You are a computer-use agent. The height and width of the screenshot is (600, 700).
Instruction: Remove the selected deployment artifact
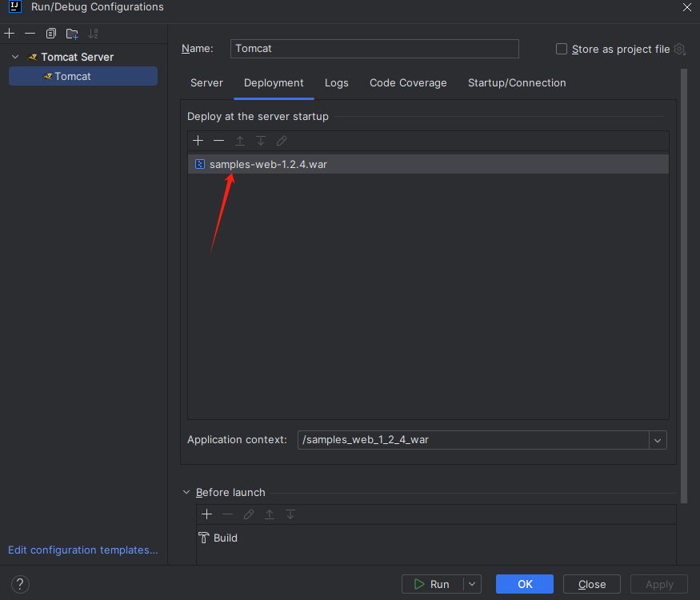coord(218,141)
